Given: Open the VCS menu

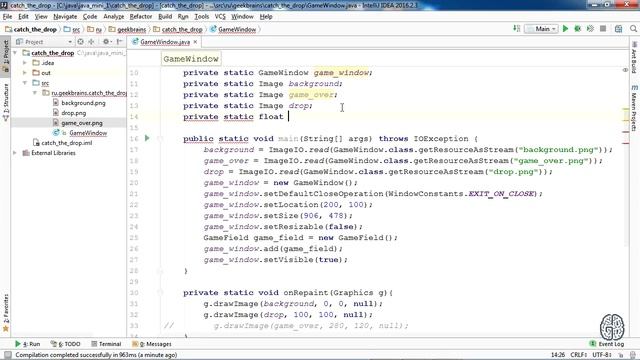Looking at the screenshot, I should point(220,16).
